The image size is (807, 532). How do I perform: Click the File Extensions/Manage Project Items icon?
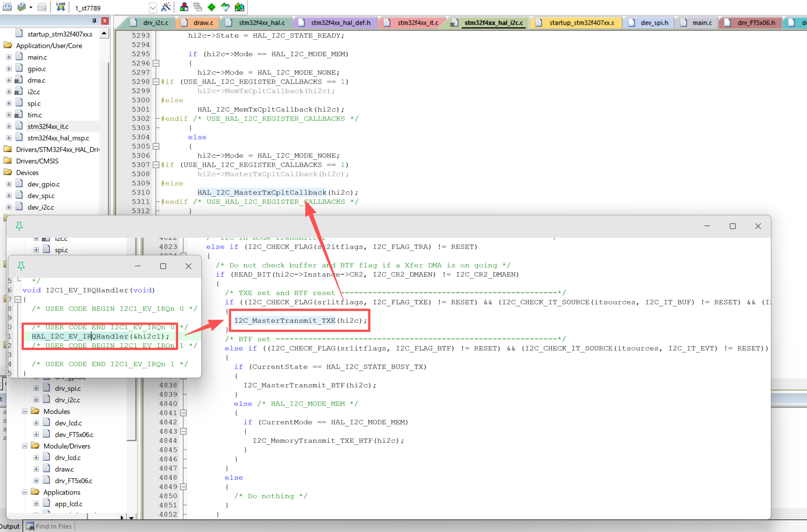pyautogui.click(x=184, y=7)
